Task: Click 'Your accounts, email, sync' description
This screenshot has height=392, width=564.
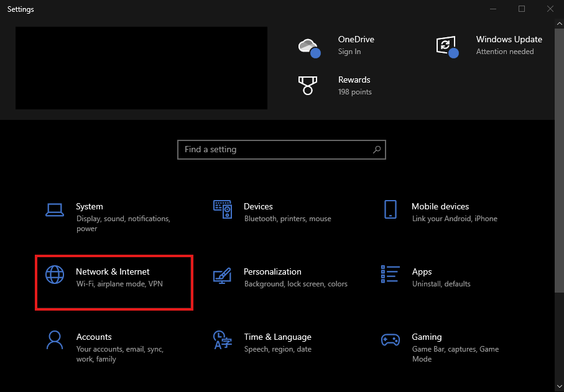Action: [120, 354]
